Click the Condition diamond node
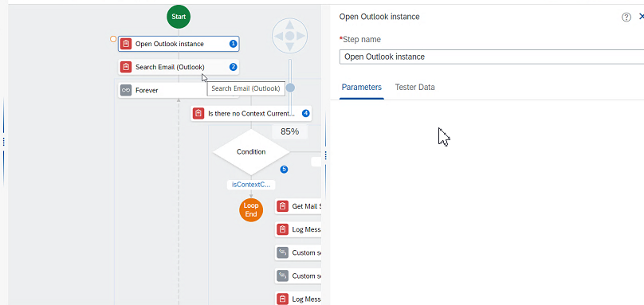644x305 pixels. [x=251, y=152]
